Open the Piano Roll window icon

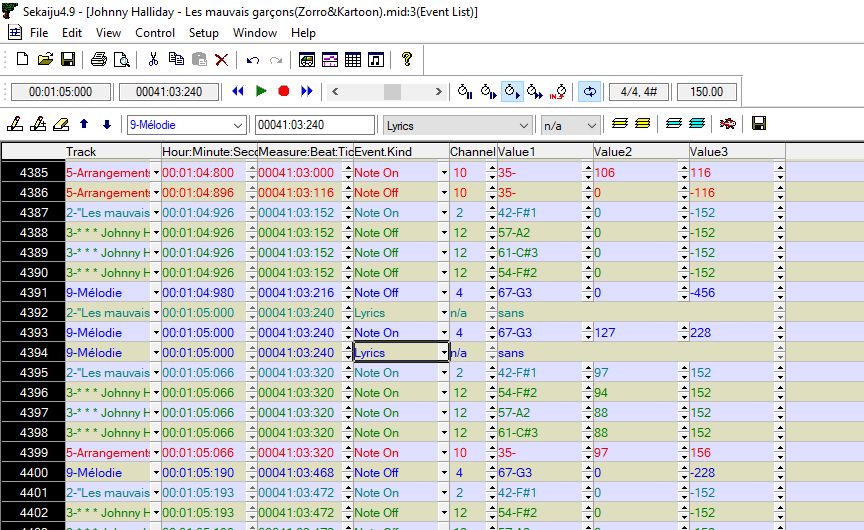pyautogui.click(x=329, y=60)
